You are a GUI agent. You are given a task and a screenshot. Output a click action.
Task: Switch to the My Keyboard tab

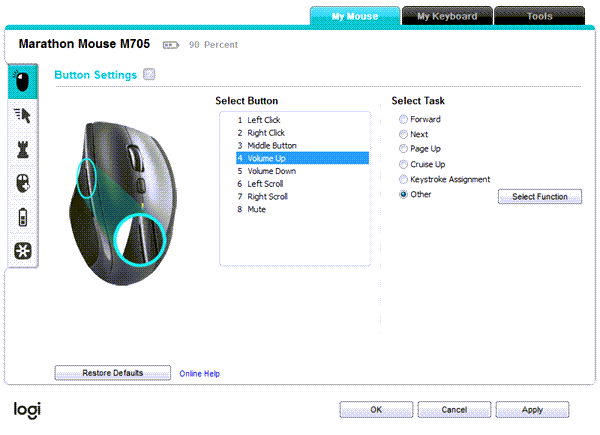point(447,16)
